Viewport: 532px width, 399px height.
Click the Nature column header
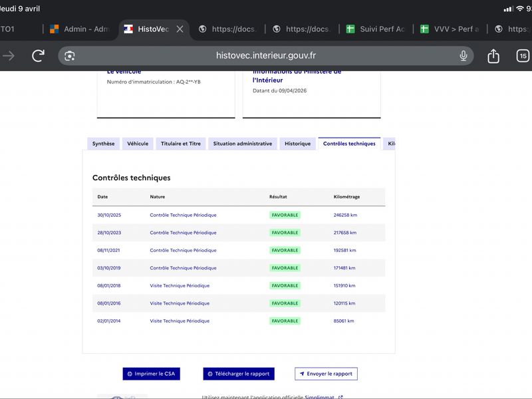[x=158, y=197]
